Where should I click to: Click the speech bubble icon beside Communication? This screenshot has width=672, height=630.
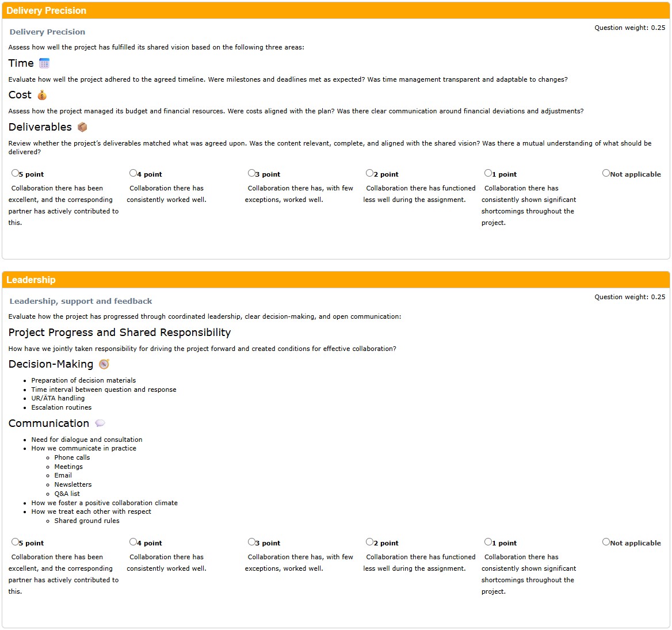coord(100,423)
